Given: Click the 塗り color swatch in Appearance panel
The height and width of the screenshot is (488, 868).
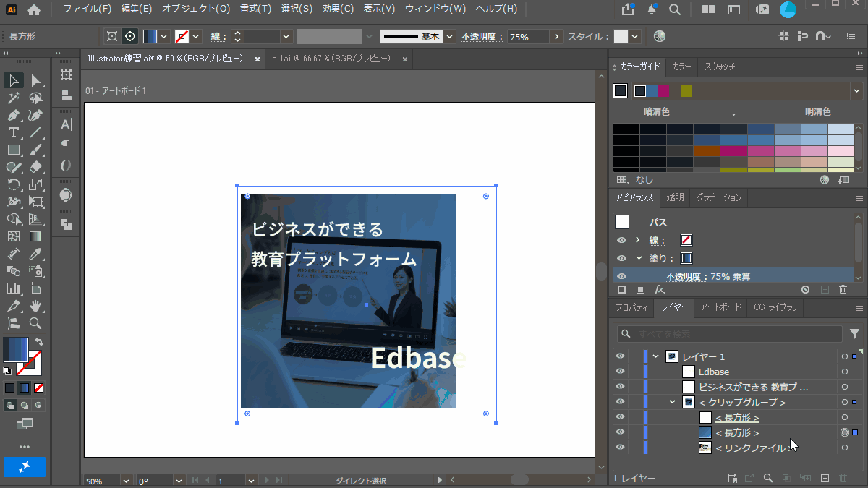Looking at the screenshot, I should coord(686,258).
